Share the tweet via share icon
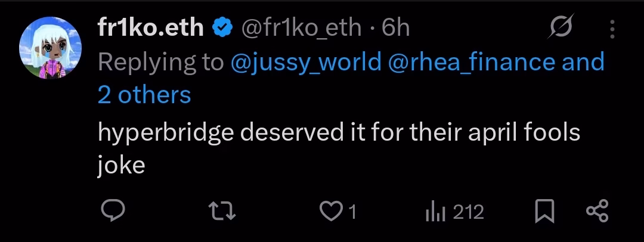Image resolution: width=644 pixels, height=242 pixels. [597, 212]
